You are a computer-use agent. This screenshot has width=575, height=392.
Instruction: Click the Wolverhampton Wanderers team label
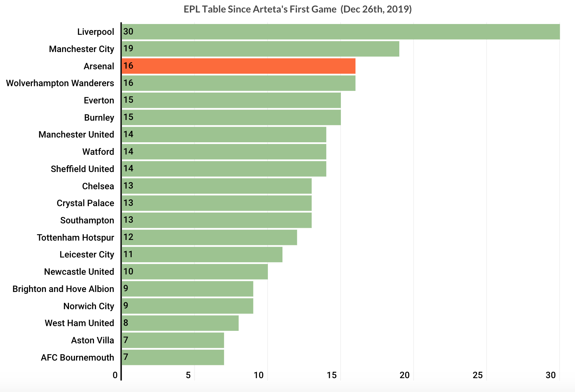tap(60, 83)
